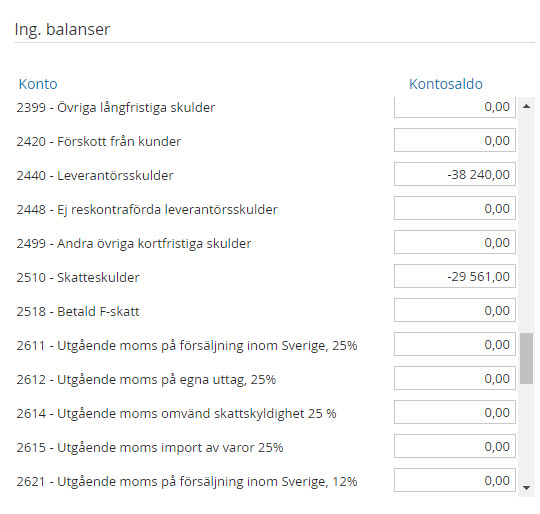Click the scrollbar up arrow
Viewport: 540px width, 514px height.
tap(526, 106)
